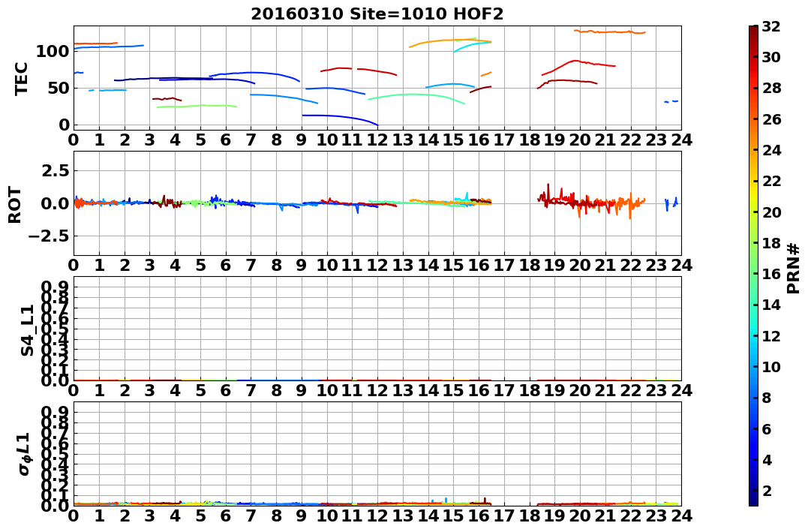Image resolution: width=808 pixels, height=532 pixels.
Task: Click the 'TEC' y-axis label
Action: pos(21,78)
